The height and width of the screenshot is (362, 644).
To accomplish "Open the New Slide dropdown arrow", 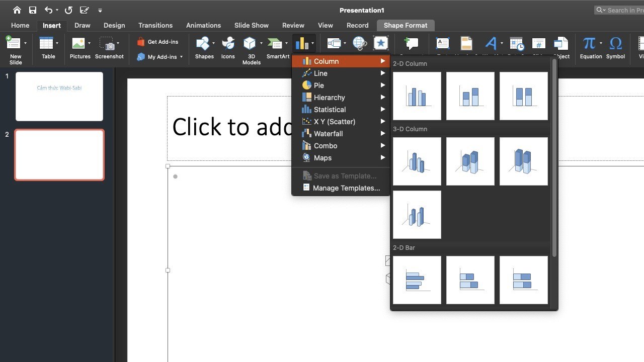I will [x=25, y=43].
